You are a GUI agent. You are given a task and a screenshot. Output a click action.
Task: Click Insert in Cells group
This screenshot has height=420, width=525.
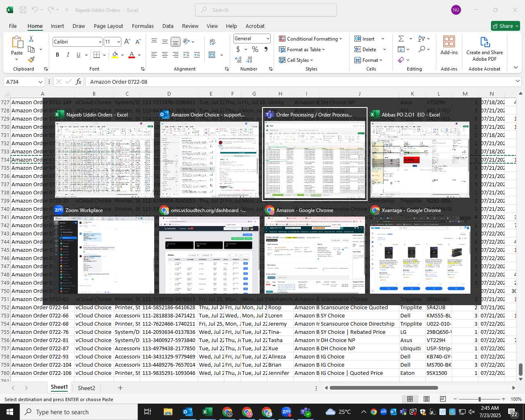coord(365,39)
